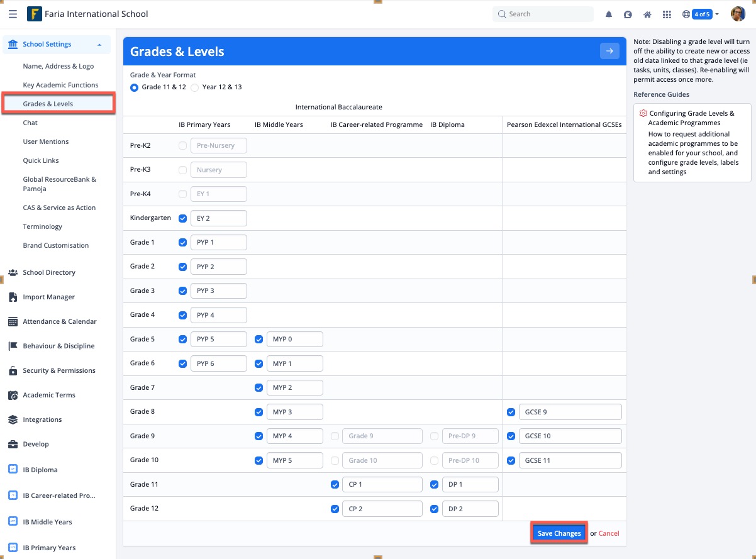
Task: Open the hamburger navigation menu
Action: pyautogui.click(x=13, y=14)
